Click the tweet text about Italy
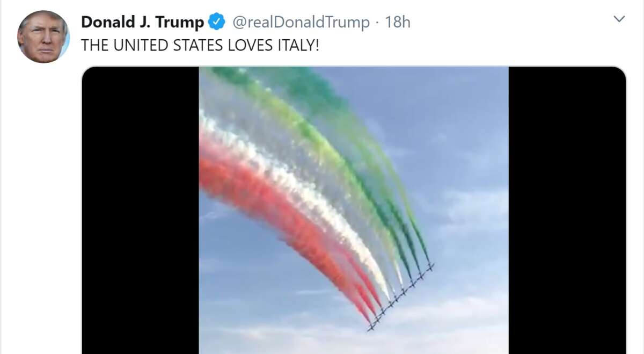 pyautogui.click(x=200, y=46)
